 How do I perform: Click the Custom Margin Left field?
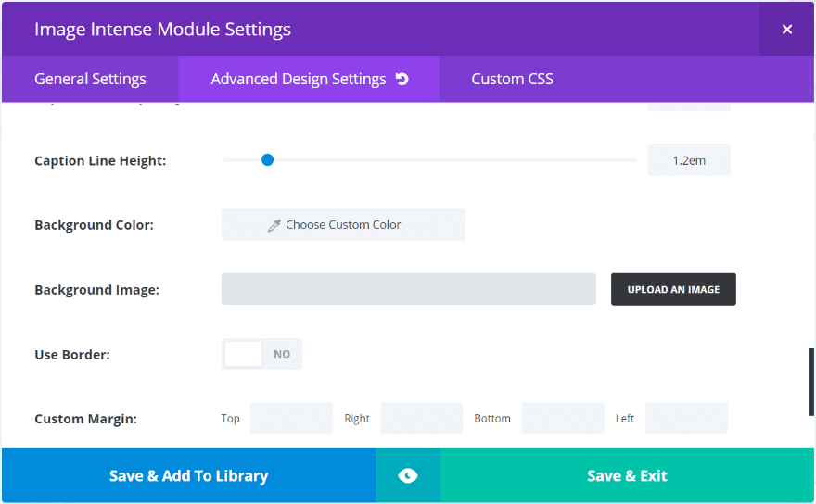[x=686, y=418]
